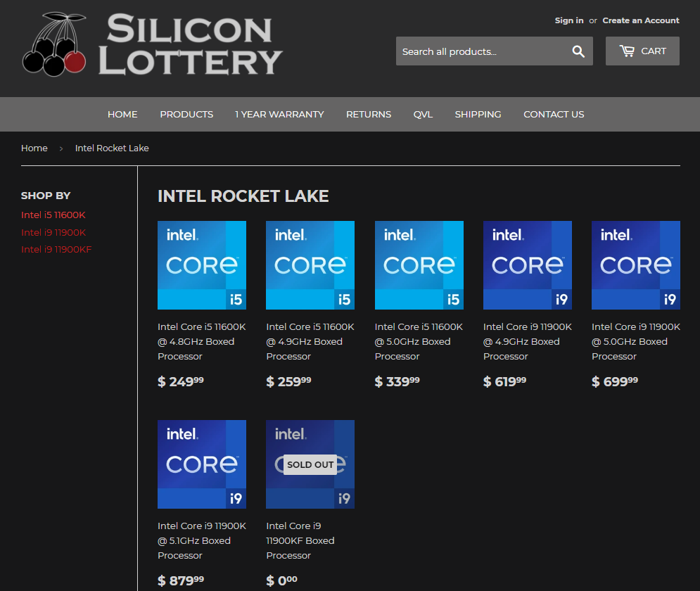
Task: Click the $249.99 price
Action: coord(181,381)
